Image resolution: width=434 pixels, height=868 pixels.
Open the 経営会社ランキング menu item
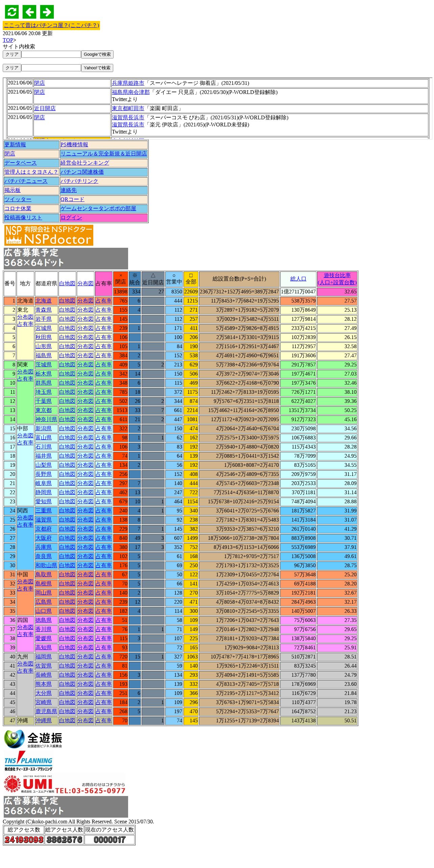coord(85,163)
